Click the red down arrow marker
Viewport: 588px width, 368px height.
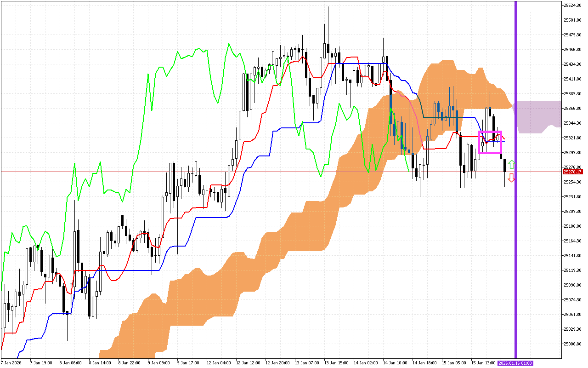pyautogui.click(x=511, y=178)
